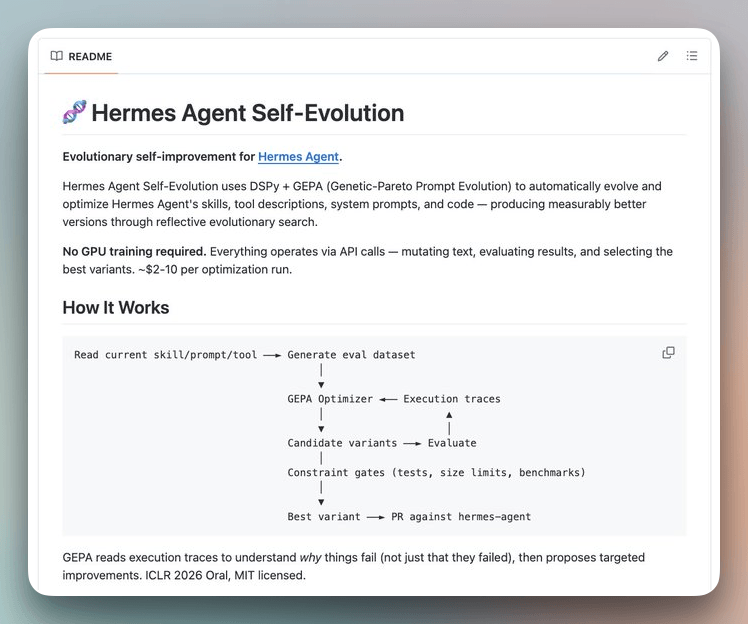Click the How It Works heading
This screenshot has width=748, height=624.
tap(116, 308)
